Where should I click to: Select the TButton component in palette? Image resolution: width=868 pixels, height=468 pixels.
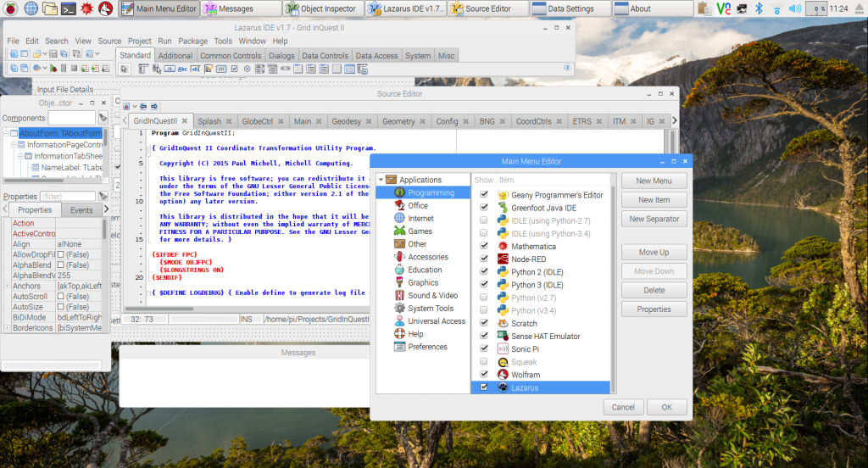(170, 69)
